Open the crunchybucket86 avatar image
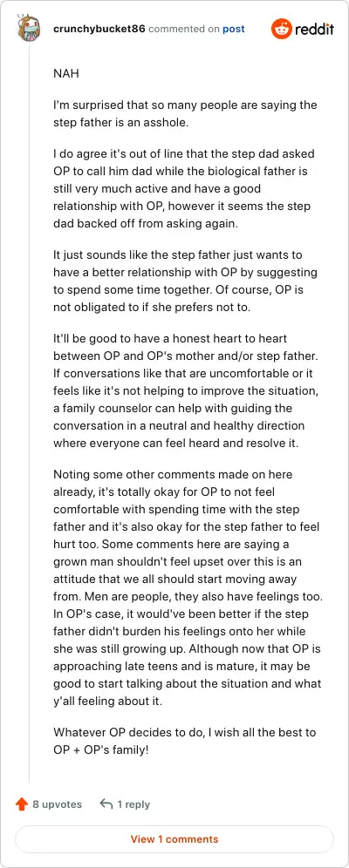 coord(29,30)
